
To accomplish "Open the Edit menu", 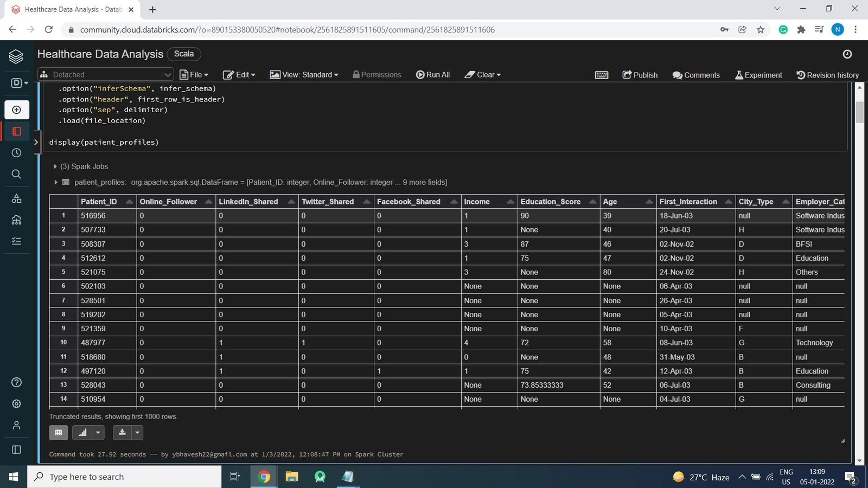I will pyautogui.click(x=239, y=75).
